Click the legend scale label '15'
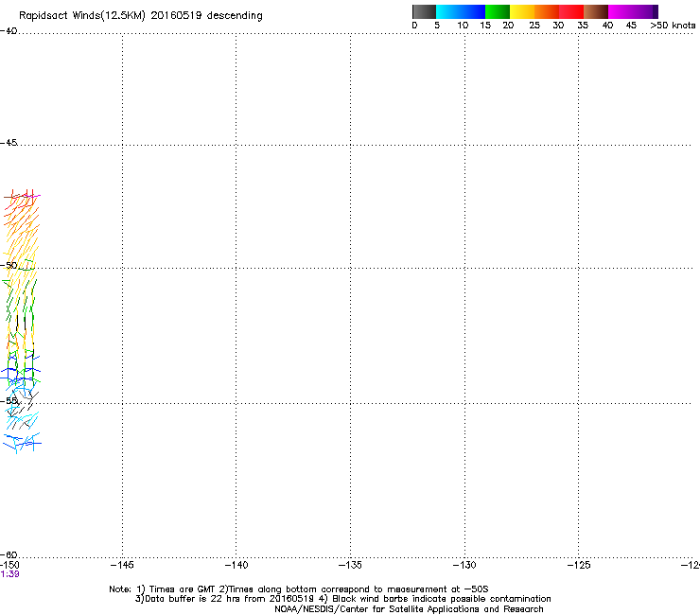Screen dimensions: 700x615 pyautogui.click(x=485, y=26)
